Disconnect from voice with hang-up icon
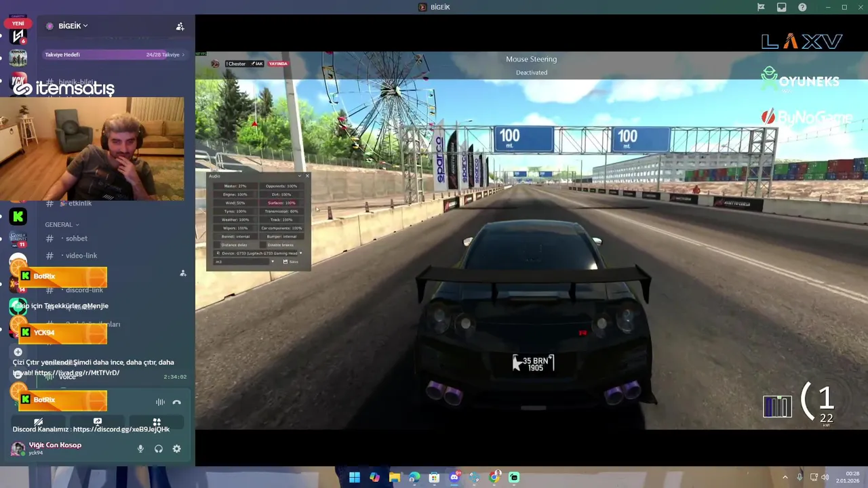 (177, 402)
